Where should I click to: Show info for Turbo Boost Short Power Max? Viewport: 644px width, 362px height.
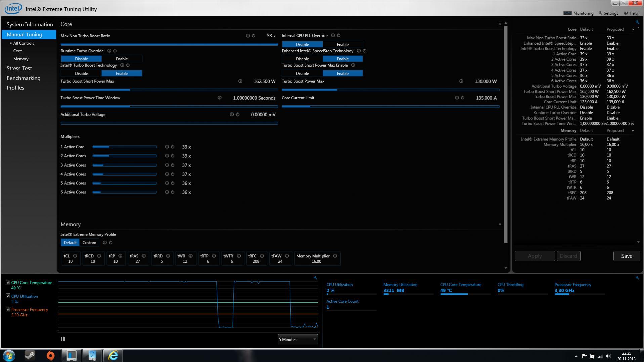click(x=240, y=81)
